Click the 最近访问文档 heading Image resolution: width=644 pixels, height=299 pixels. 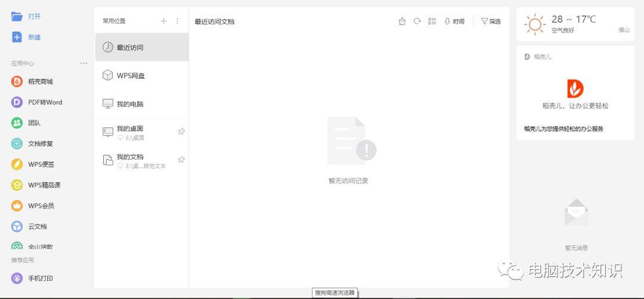[215, 21]
